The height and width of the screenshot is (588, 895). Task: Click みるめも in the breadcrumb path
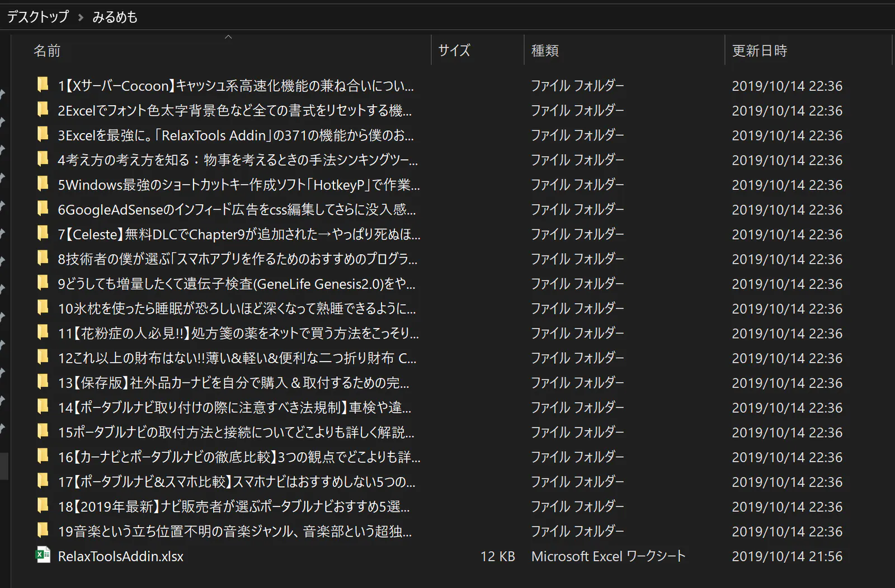(x=115, y=17)
